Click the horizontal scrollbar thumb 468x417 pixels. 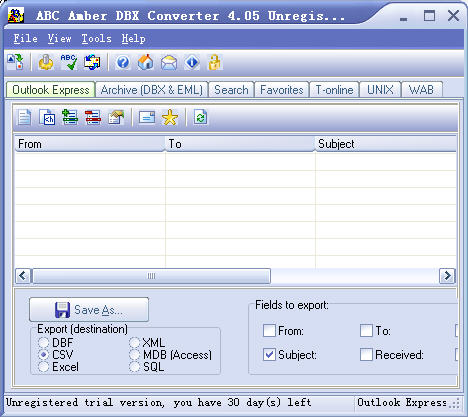click(x=151, y=276)
